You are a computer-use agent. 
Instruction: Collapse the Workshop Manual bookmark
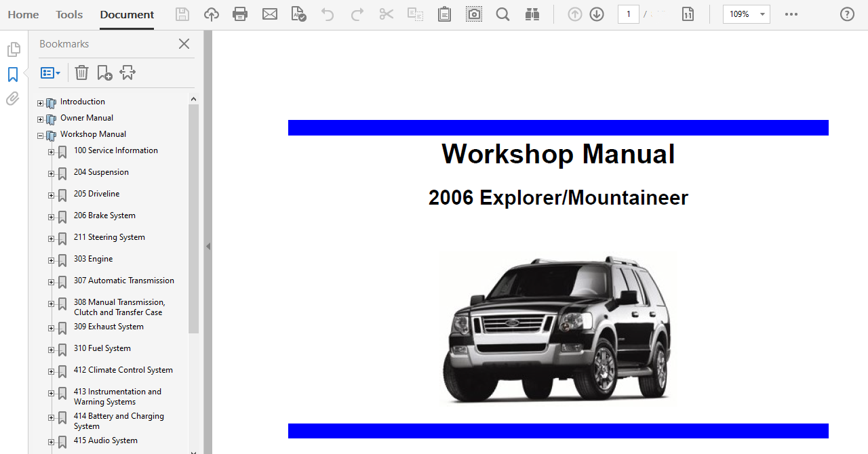[40, 134]
